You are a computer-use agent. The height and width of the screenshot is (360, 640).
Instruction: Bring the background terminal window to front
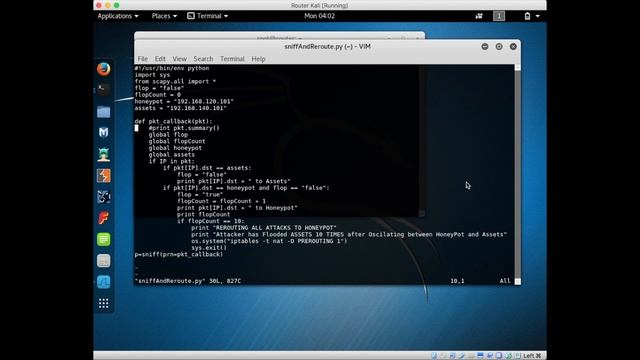pos(279,36)
